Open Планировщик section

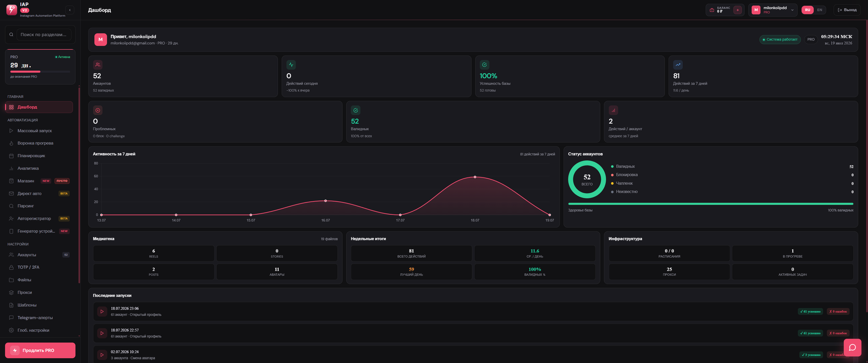click(40, 156)
